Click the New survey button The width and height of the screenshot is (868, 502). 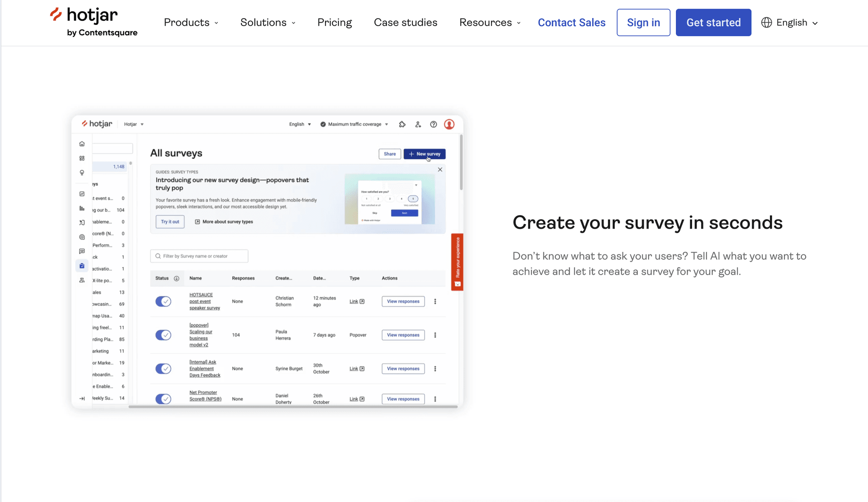click(x=425, y=154)
